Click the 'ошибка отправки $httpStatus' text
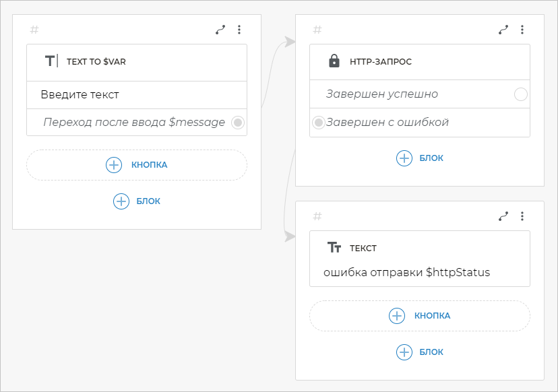Screen dimensions: 558x392 (406, 273)
